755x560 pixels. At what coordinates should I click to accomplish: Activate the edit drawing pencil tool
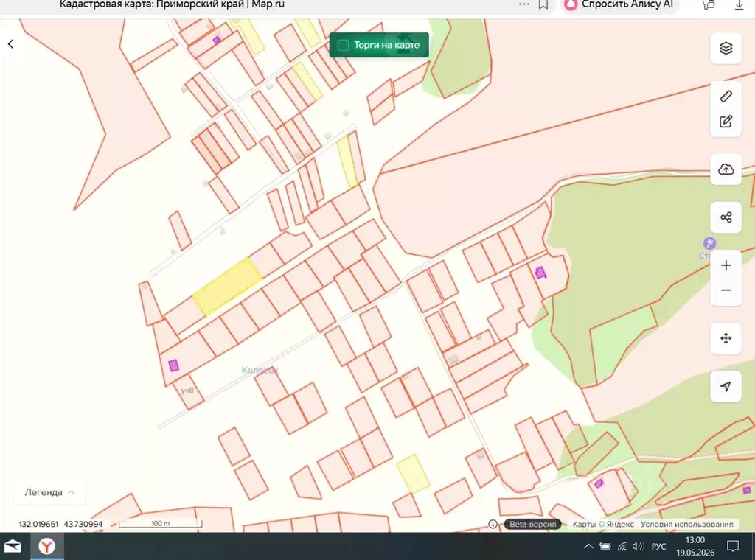point(726,122)
